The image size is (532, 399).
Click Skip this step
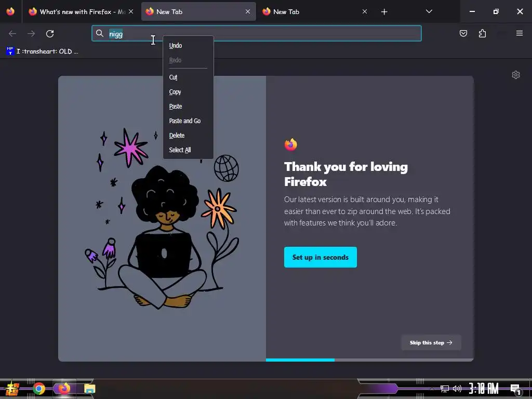(431, 343)
